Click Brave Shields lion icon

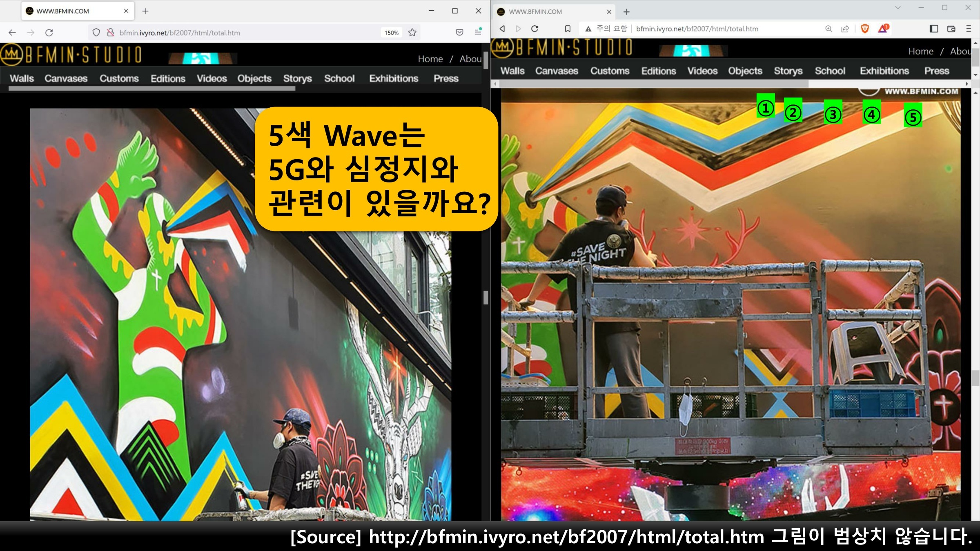point(864,29)
